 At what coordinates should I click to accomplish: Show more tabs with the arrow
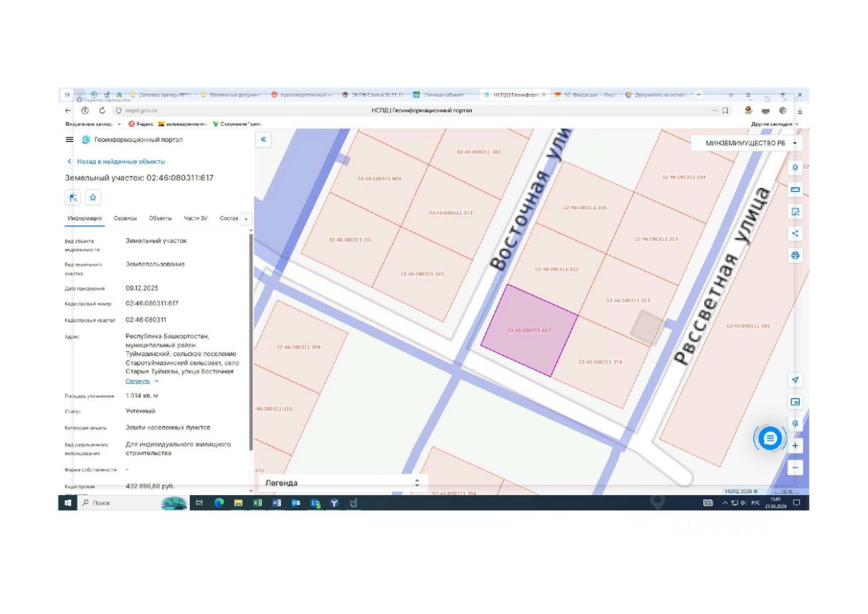point(245,218)
